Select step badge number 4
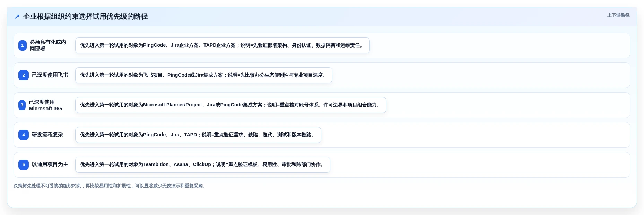The image size is (644, 215). pyautogui.click(x=24, y=135)
